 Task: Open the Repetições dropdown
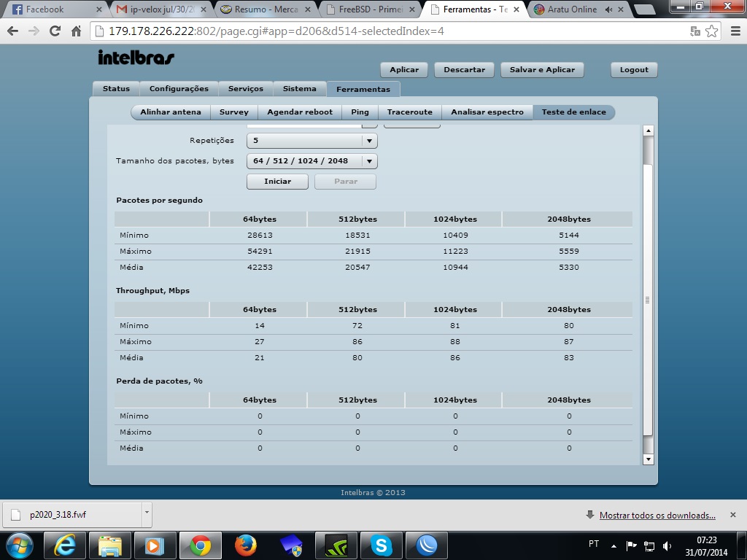click(312, 141)
